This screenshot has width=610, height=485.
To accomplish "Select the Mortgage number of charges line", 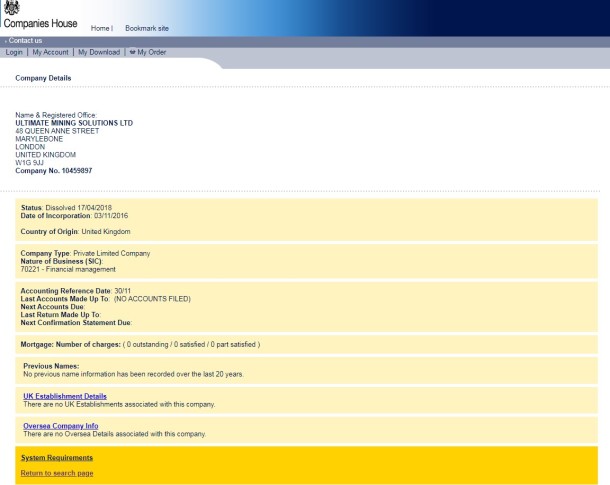I will point(140,344).
